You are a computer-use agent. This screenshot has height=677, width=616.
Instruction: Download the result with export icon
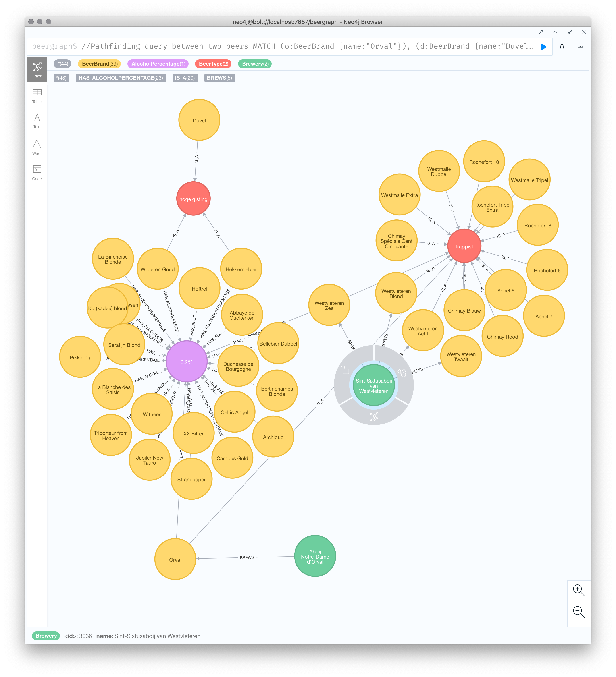coord(580,46)
